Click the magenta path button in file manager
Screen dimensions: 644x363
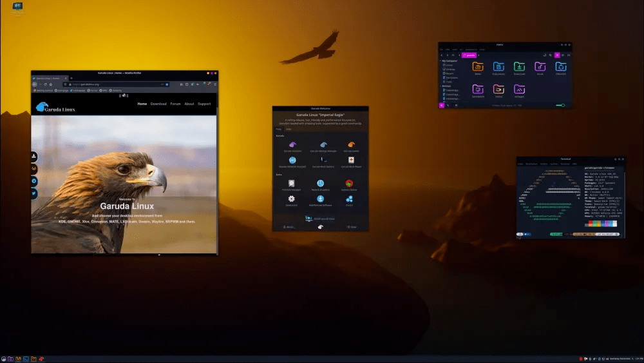coord(469,55)
